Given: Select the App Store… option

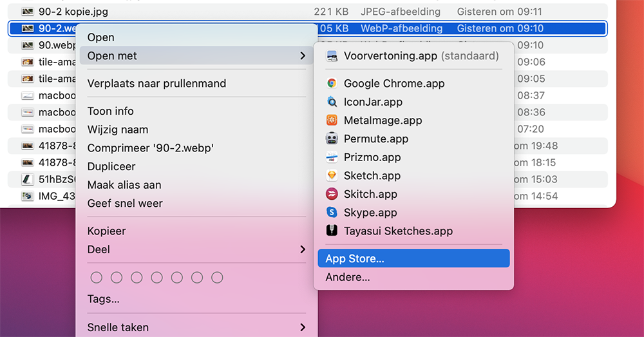Looking at the screenshot, I should tap(413, 258).
